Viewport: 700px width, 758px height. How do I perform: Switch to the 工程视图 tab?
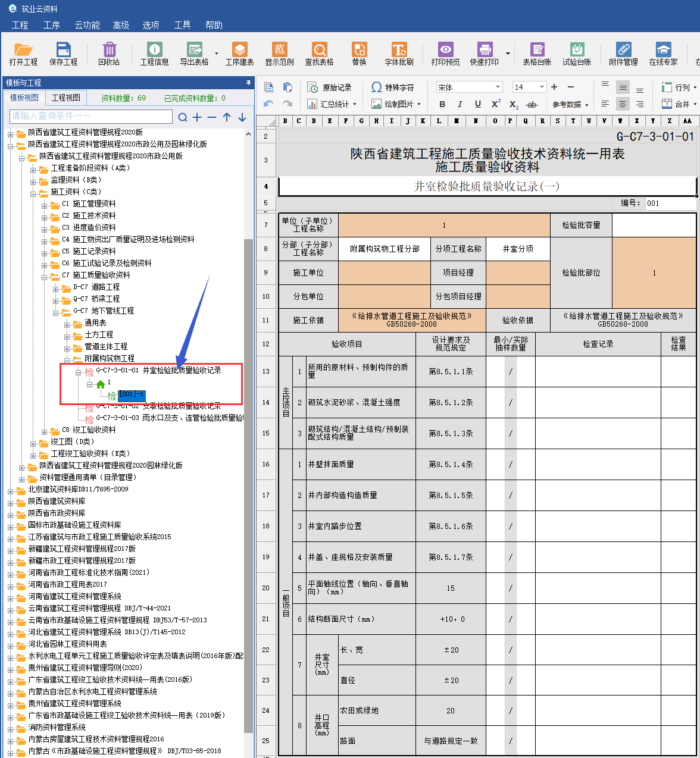[x=65, y=98]
